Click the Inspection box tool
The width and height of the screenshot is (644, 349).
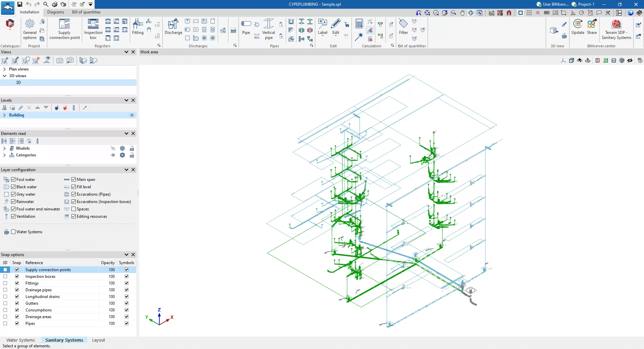click(x=93, y=29)
